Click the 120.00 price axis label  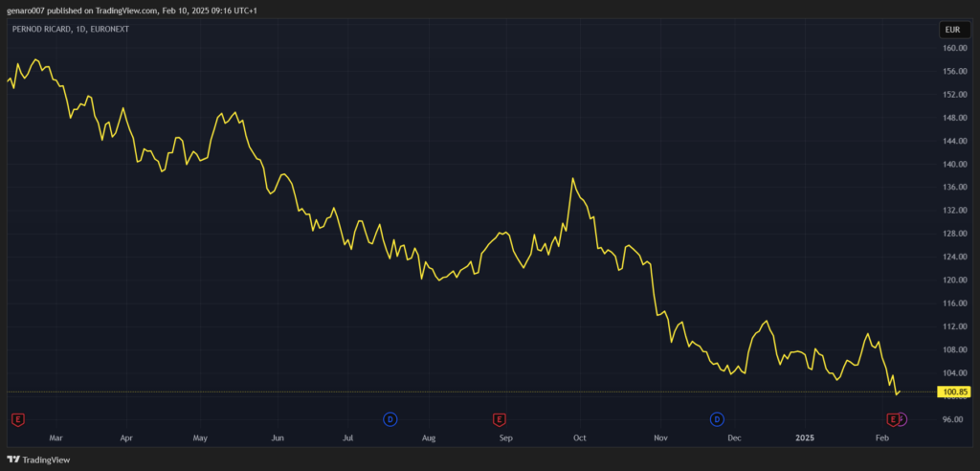tap(953, 280)
